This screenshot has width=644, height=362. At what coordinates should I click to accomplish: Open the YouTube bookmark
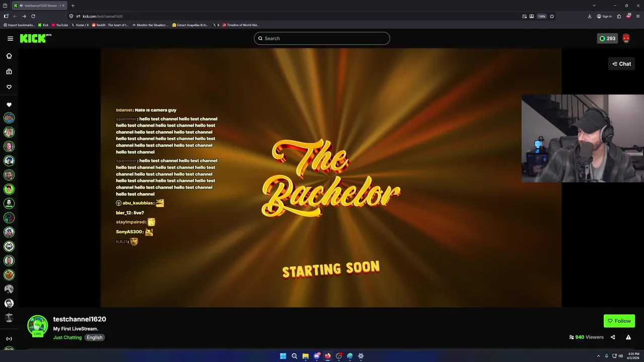coord(60,25)
